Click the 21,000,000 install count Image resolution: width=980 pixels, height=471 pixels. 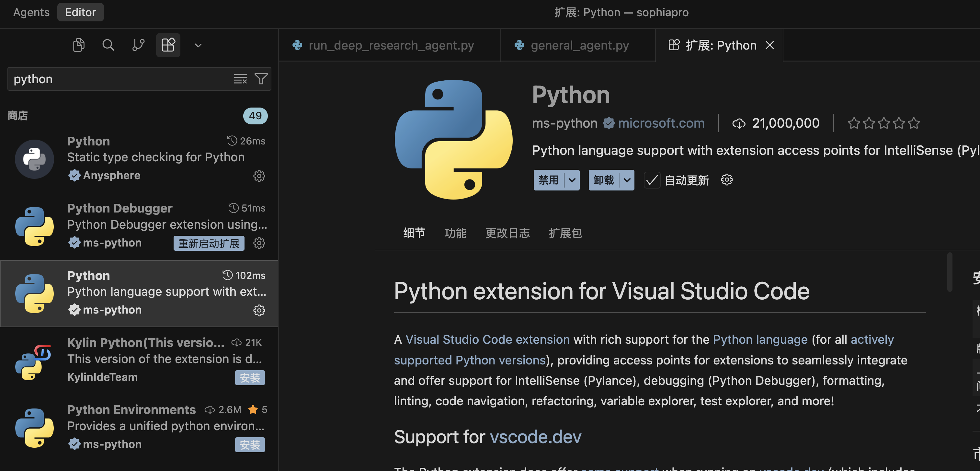point(786,123)
